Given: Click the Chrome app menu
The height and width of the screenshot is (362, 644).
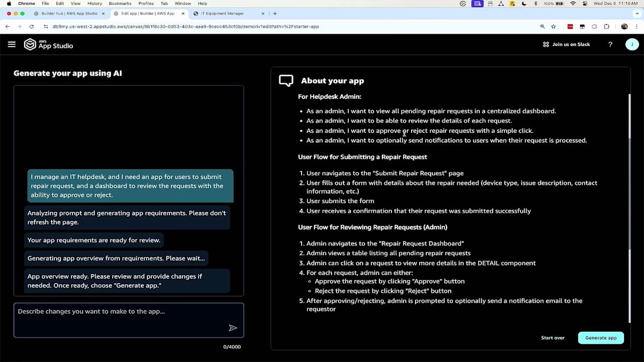Looking at the screenshot, I should pos(27,3).
